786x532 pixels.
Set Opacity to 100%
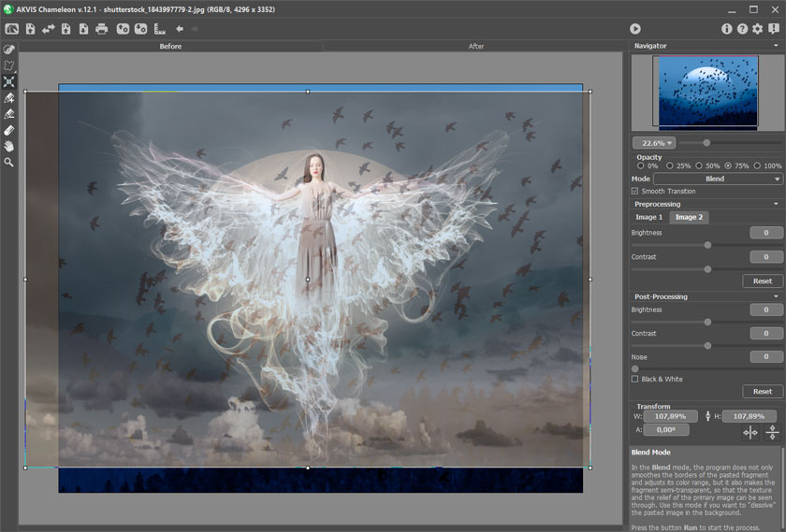pos(757,165)
